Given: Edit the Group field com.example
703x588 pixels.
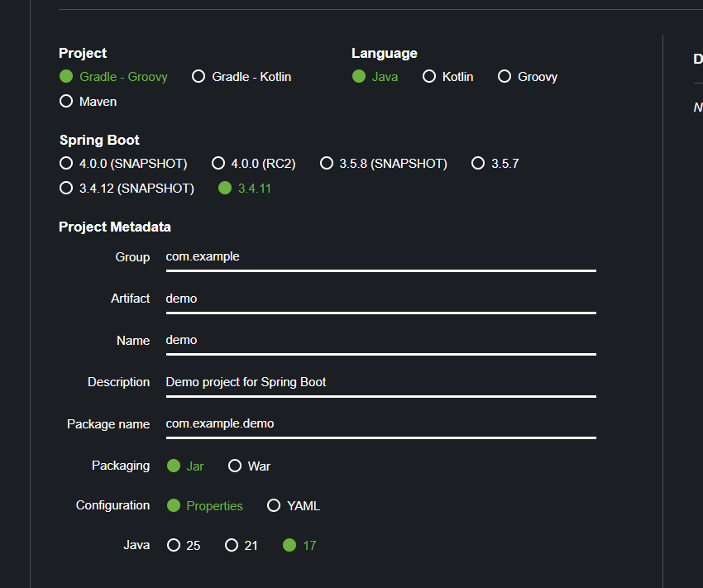Looking at the screenshot, I should pos(381,258).
